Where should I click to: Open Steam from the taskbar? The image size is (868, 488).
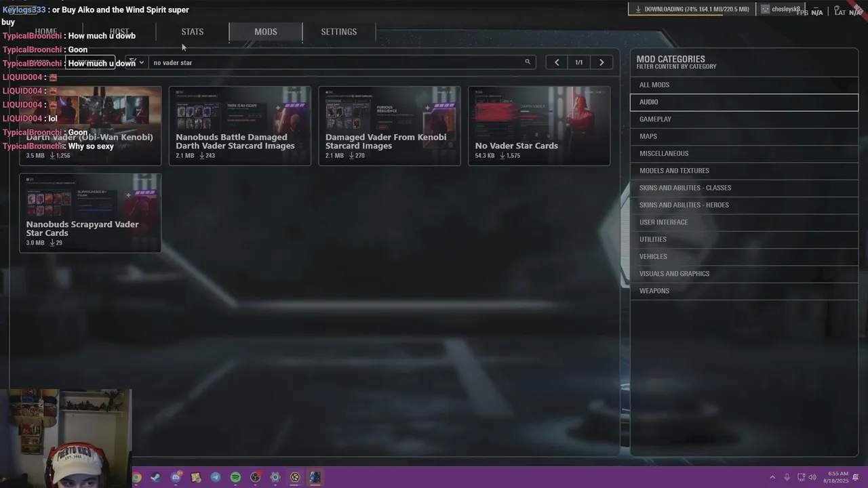156,477
